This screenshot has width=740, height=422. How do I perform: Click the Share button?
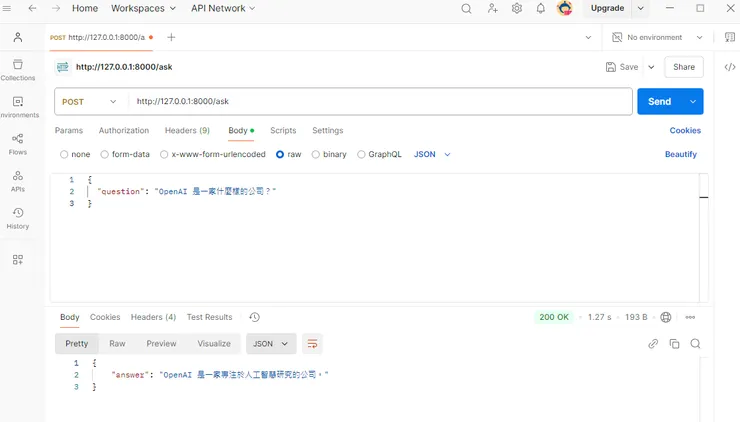tap(684, 67)
